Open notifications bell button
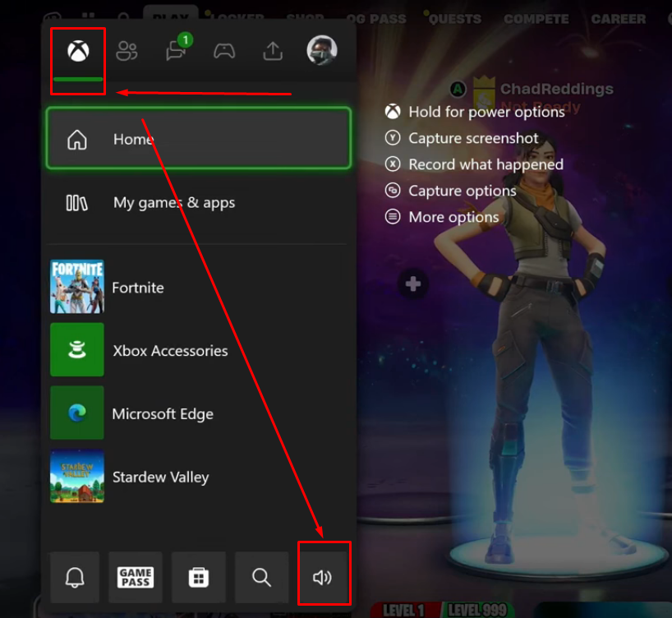The image size is (672, 618). [75, 577]
